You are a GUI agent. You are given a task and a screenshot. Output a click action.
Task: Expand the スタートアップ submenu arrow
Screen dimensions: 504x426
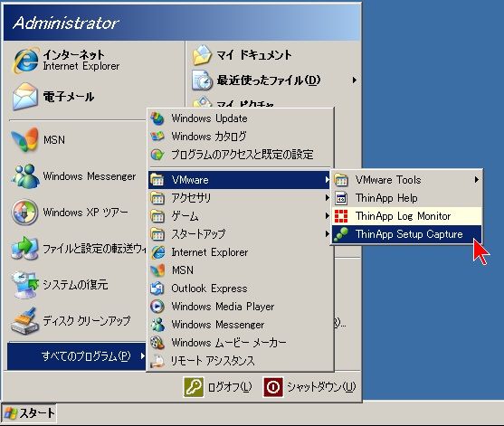[x=327, y=233]
